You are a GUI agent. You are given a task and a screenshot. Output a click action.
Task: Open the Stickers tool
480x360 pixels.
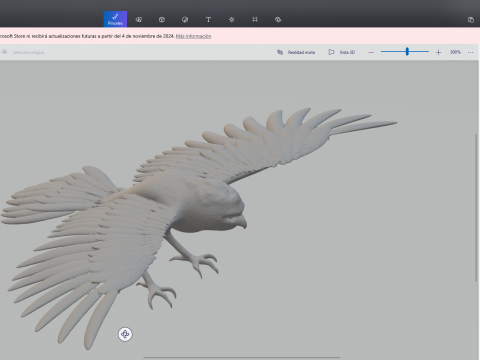pos(185,20)
